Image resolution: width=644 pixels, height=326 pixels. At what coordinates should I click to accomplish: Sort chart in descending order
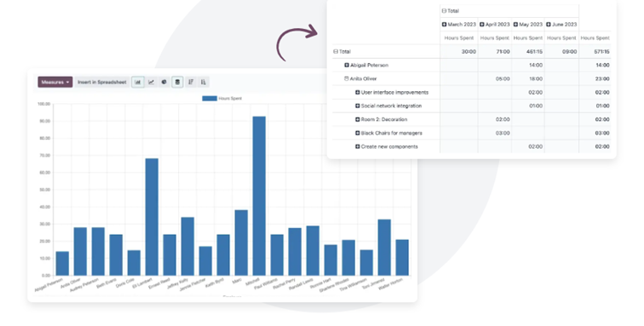(191, 82)
